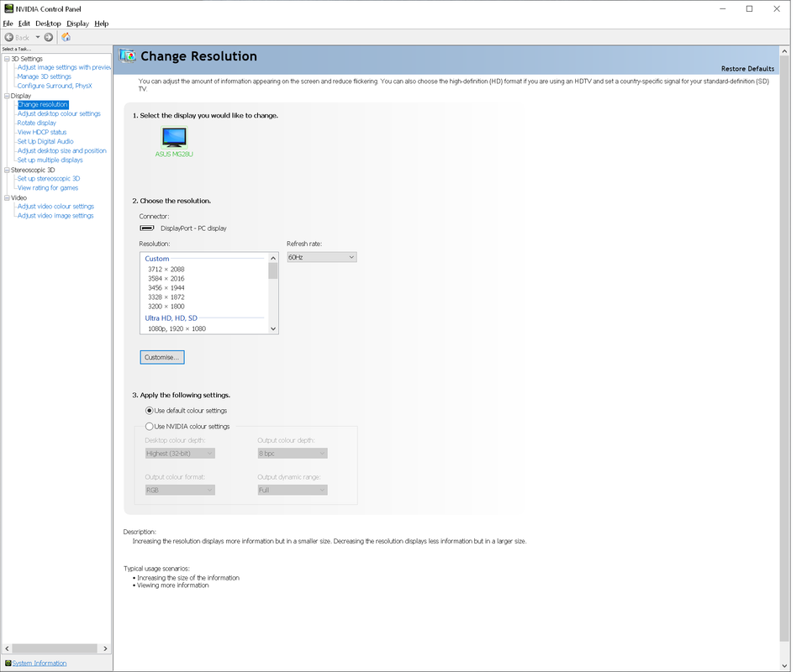Image resolution: width=807 pixels, height=672 pixels.
Task: Select Use default colour settings radio
Action: (x=150, y=410)
